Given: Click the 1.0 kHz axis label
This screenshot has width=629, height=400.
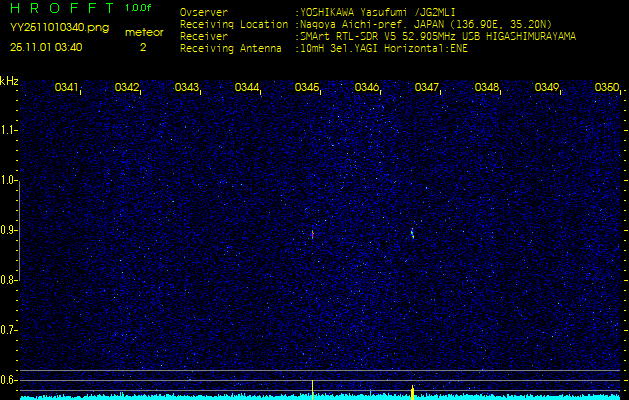Looking at the screenshot, I should (x=7, y=180).
